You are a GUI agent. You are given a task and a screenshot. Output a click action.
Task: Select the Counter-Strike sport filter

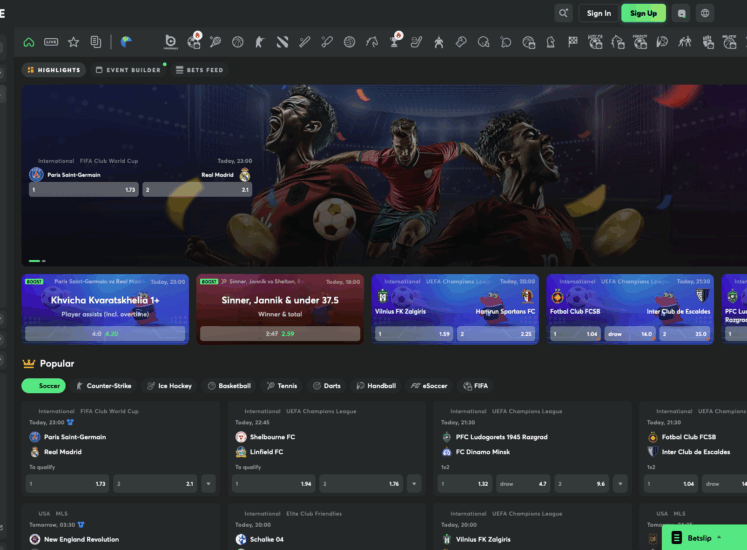103,386
